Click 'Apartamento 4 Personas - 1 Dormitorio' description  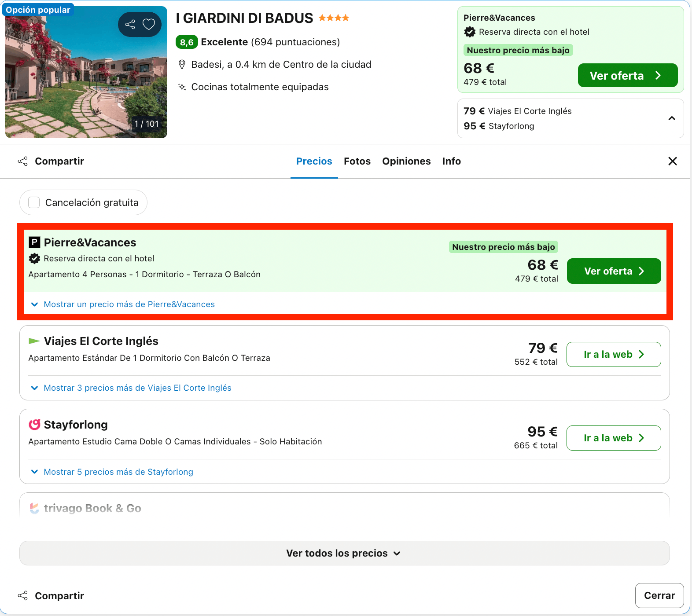(x=144, y=274)
